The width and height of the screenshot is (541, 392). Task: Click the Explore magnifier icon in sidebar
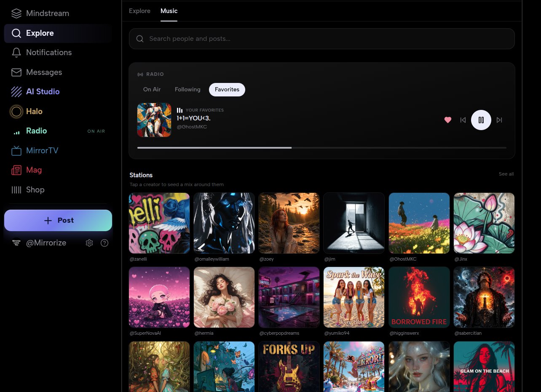(16, 33)
